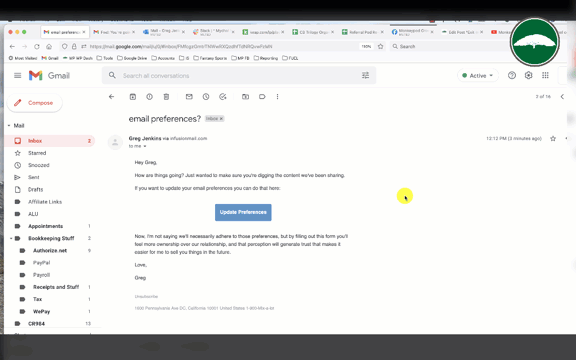Switch to the Referral Pod browser tab

[x=363, y=32]
